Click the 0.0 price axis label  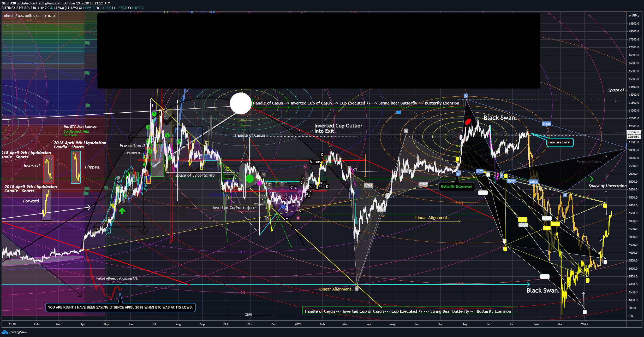tap(631, 316)
